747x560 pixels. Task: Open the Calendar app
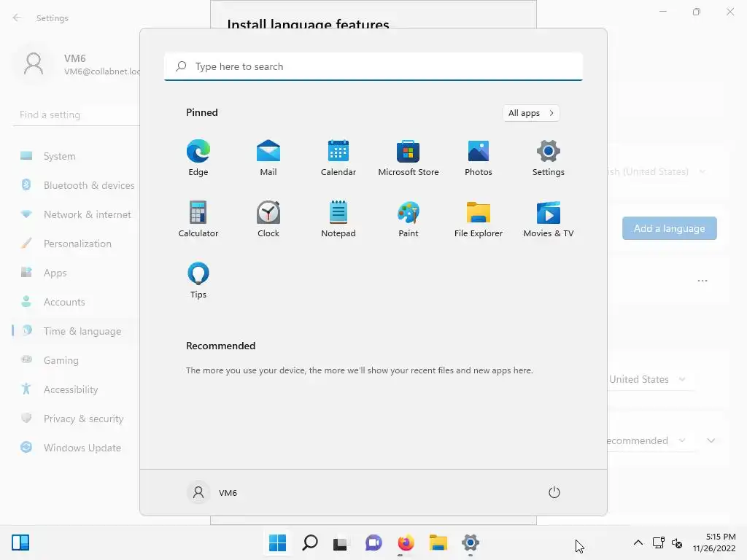(x=338, y=158)
